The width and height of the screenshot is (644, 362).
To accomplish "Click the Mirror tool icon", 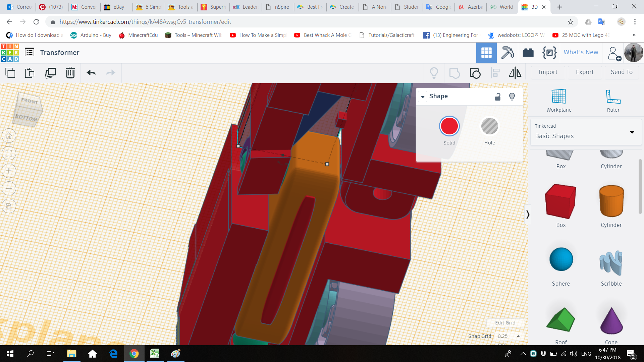I will (x=515, y=73).
